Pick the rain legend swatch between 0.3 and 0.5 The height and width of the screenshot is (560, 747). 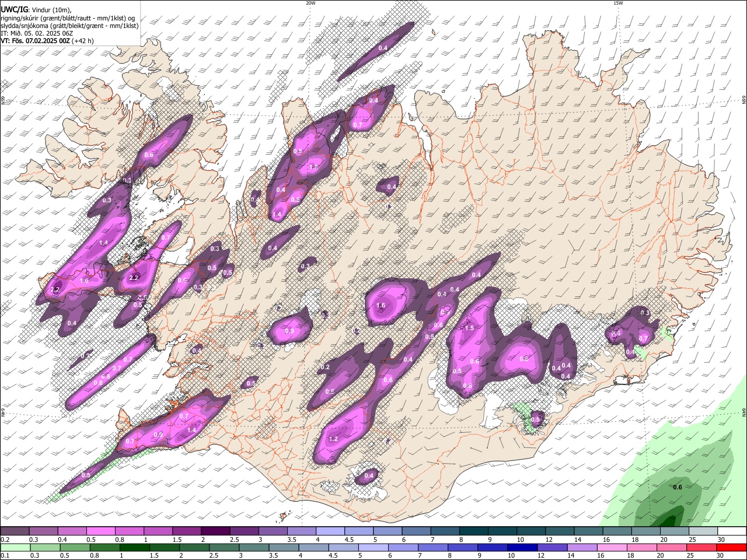[x=44, y=548]
